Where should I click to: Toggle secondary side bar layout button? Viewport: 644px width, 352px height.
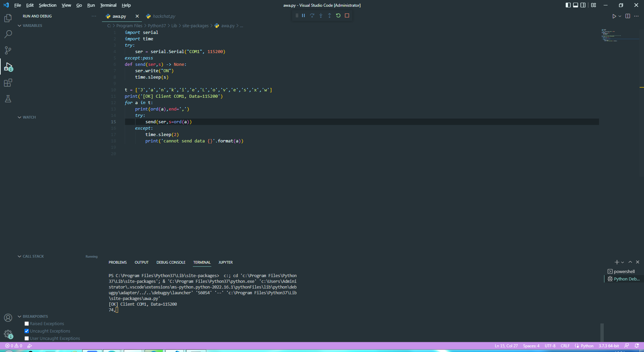[x=583, y=5]
